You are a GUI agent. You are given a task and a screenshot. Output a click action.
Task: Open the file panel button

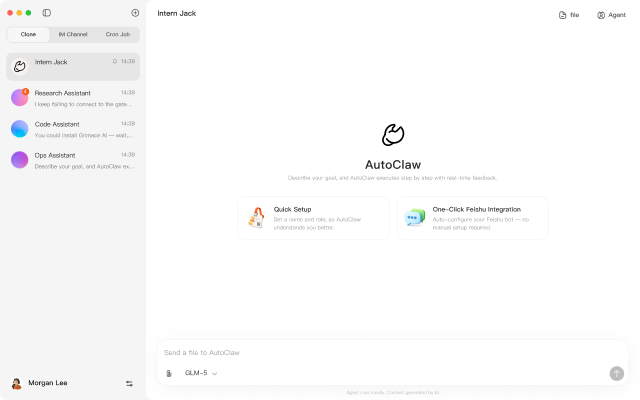569,15
